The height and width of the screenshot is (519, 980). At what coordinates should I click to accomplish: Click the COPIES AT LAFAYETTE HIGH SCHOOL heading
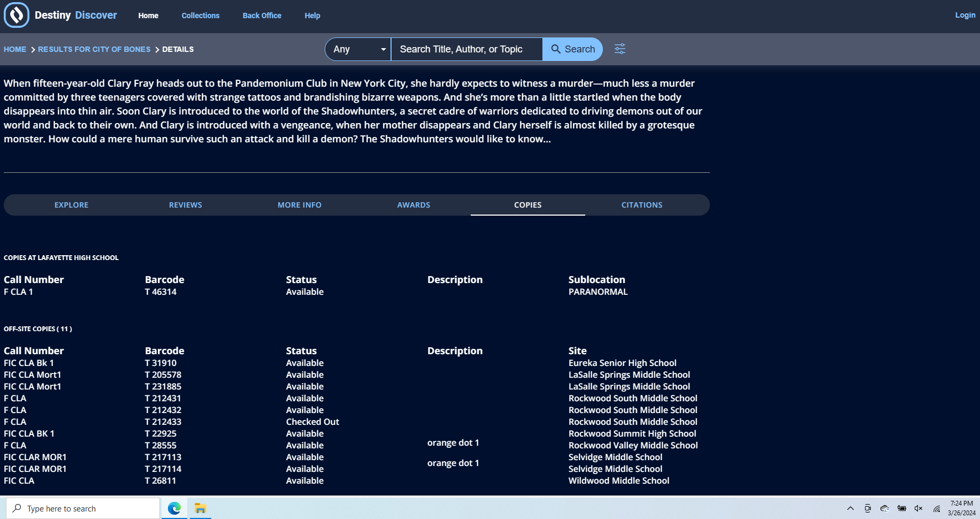click(x=61, y=257)
